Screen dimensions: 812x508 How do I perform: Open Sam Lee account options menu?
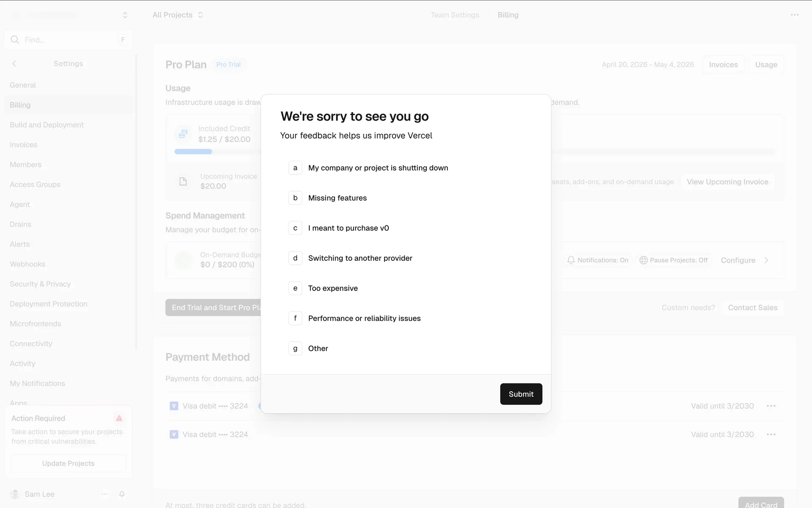[x=104, y=494]
